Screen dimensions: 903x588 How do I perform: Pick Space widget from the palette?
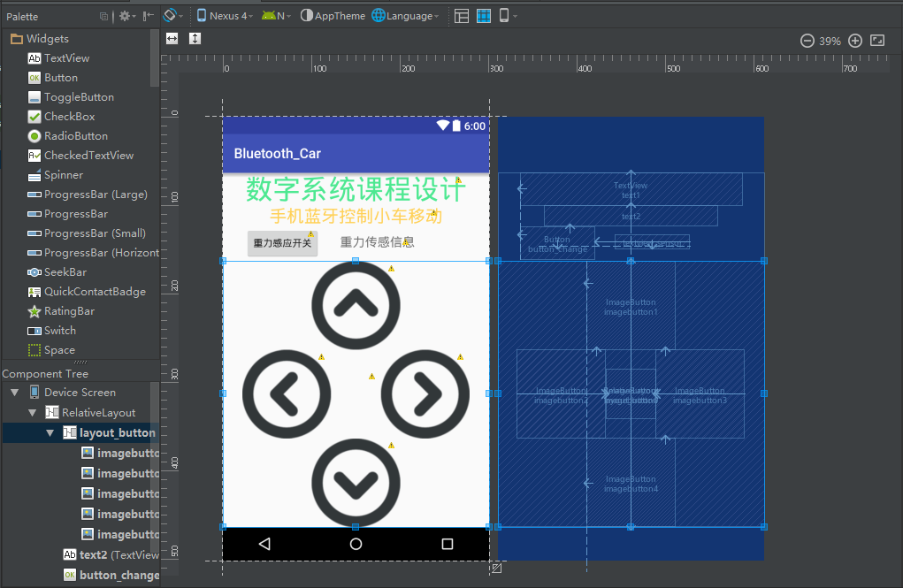tap(51, 350)
